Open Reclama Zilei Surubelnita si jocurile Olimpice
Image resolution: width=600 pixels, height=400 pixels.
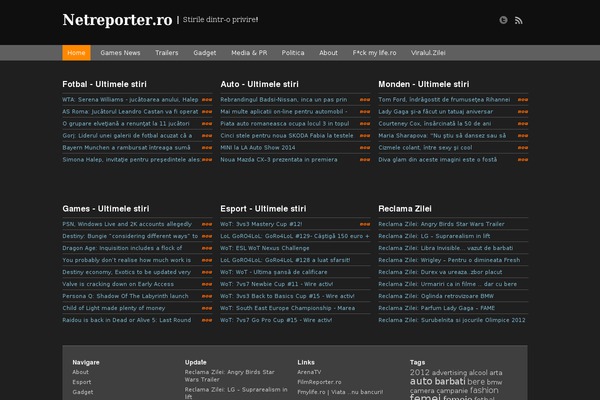[452, 320]
